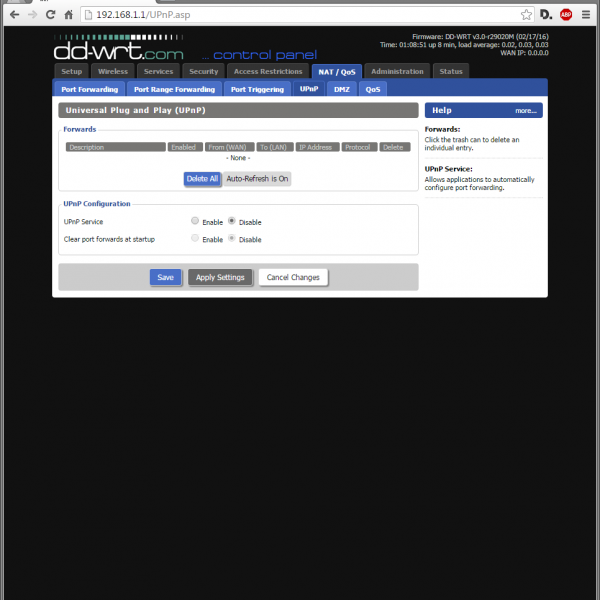Viewport: 600px width, 600px height.
Task: Select Enable for Clear port forwards at startup
Action: pyautogui.click(x=195, y=239)
